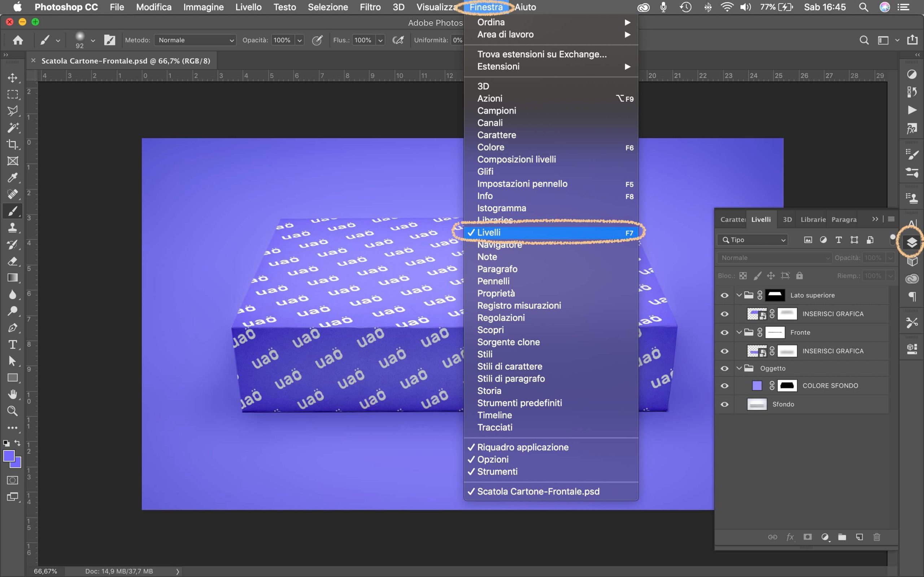The image size is (924, 577).
Task: Select the Horizontal Type tool
Action: 13,345
